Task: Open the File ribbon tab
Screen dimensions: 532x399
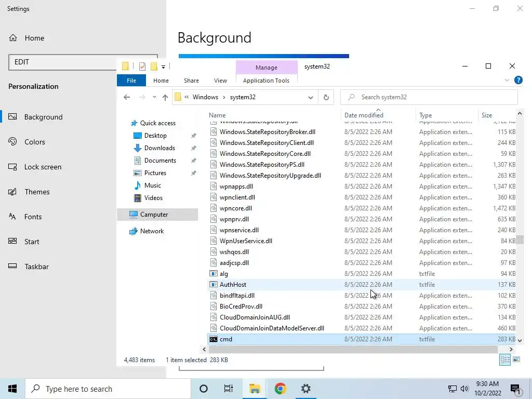Action: pyautogui.click(x=131, y=81)
